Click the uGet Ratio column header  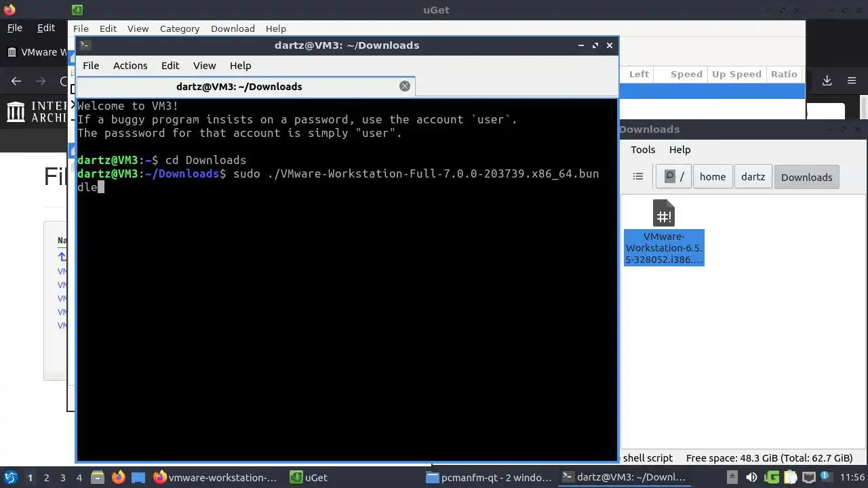pos(784,74)
